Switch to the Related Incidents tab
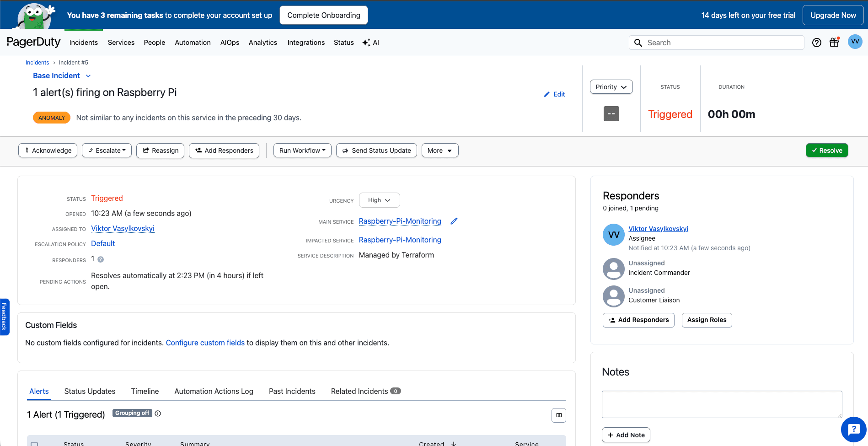 click(366, 391)
